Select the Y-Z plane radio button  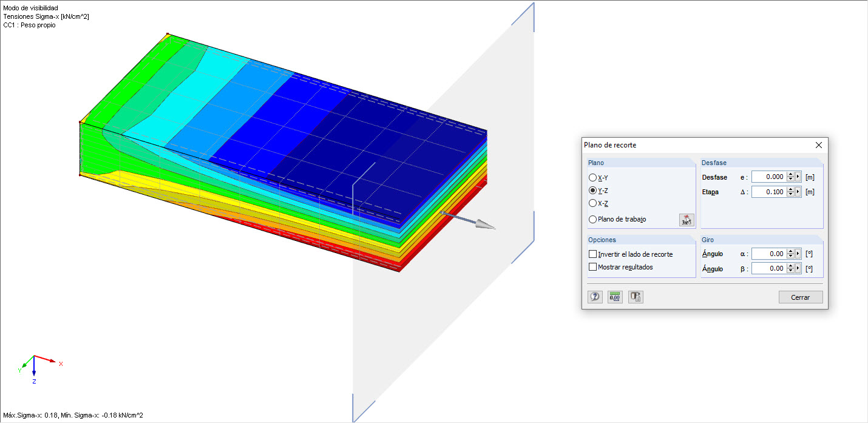click(x=592, y=191)
